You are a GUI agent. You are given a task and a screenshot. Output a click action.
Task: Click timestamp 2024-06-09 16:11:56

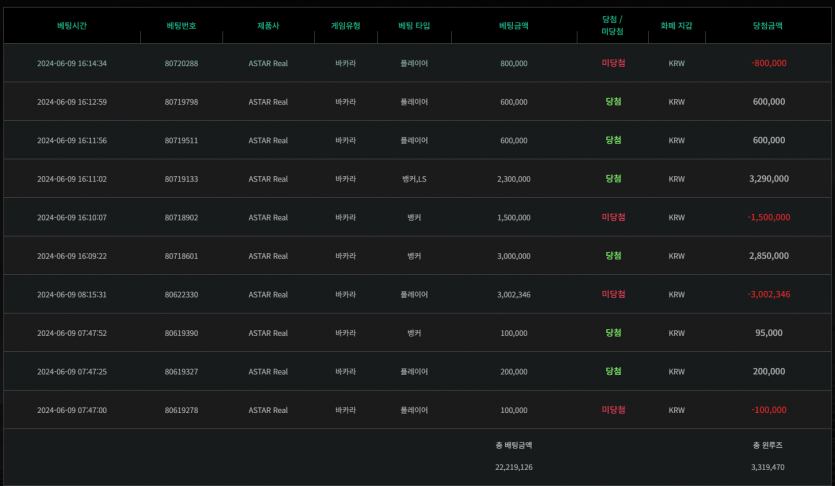click(72, 141)
